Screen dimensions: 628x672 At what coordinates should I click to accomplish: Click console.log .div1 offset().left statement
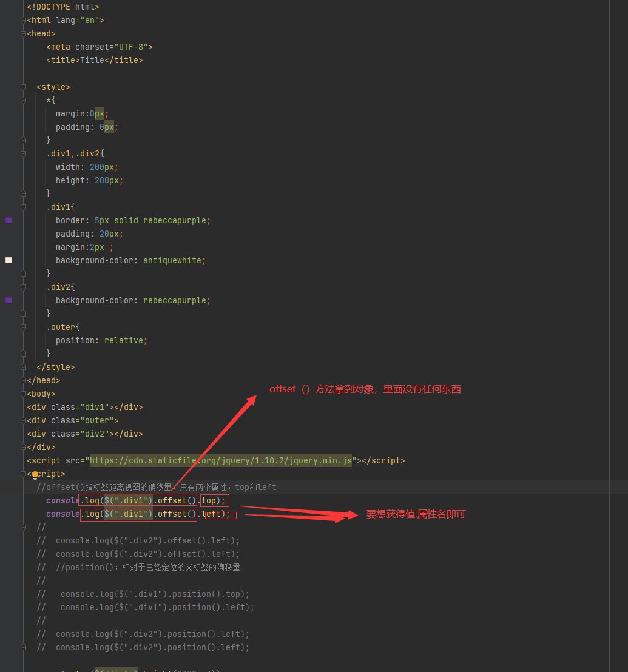tap(138, 514)
